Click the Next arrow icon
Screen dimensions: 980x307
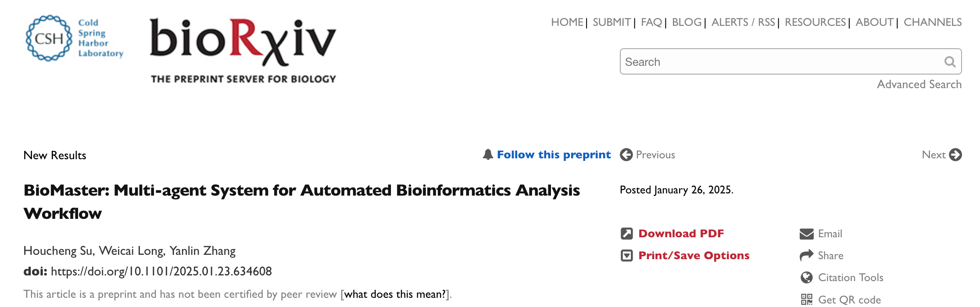[x=955, y=155]
